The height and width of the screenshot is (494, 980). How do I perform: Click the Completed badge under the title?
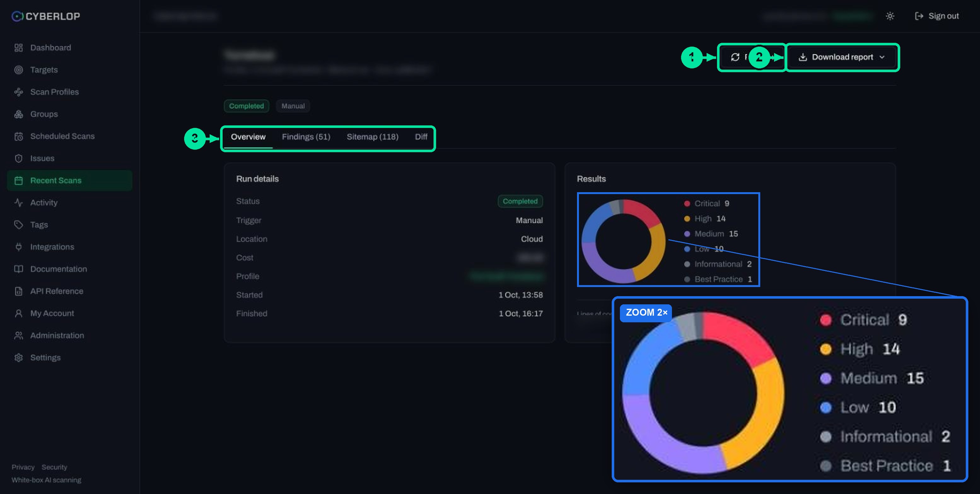246,106
